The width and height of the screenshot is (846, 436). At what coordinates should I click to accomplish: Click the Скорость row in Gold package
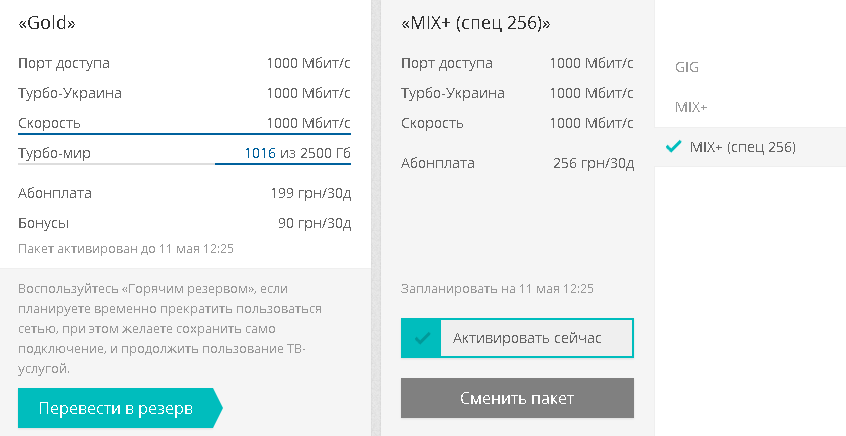tap(184, 123)
